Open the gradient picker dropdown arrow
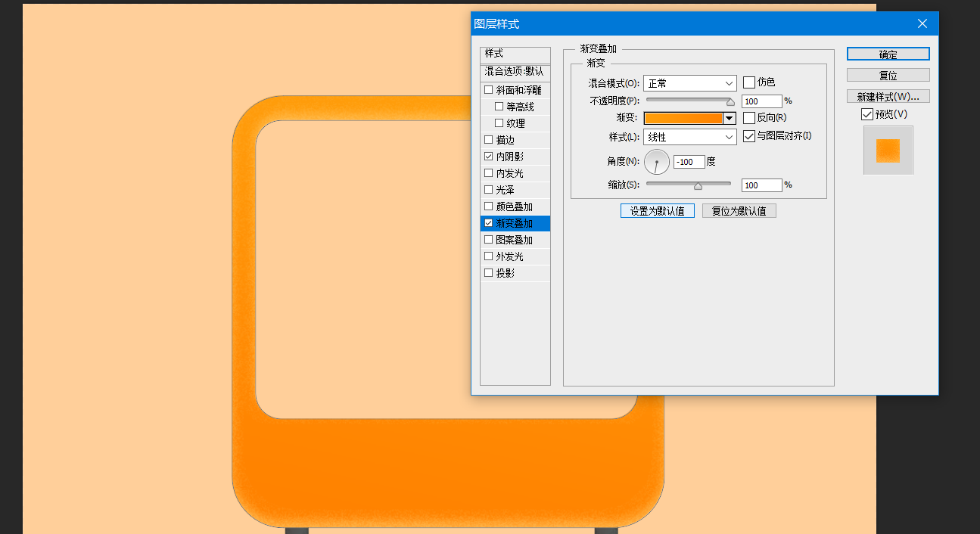 pos(730,118)
